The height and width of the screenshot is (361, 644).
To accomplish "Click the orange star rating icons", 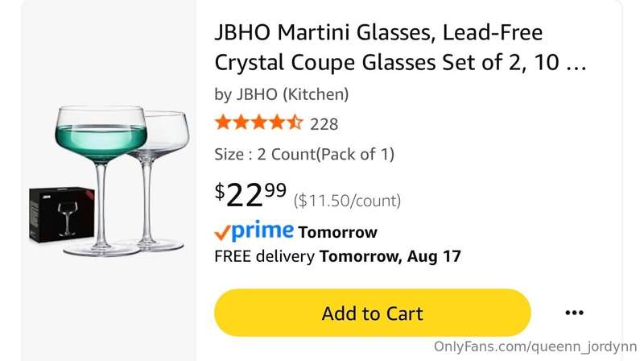I will [259, 122].
